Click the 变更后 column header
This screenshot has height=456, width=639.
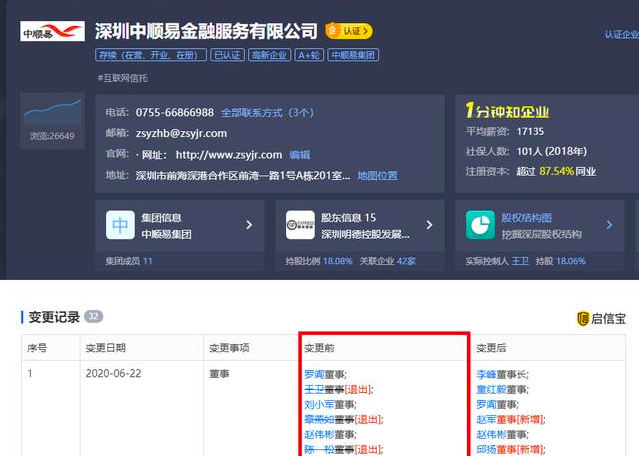tap(491, 348)
